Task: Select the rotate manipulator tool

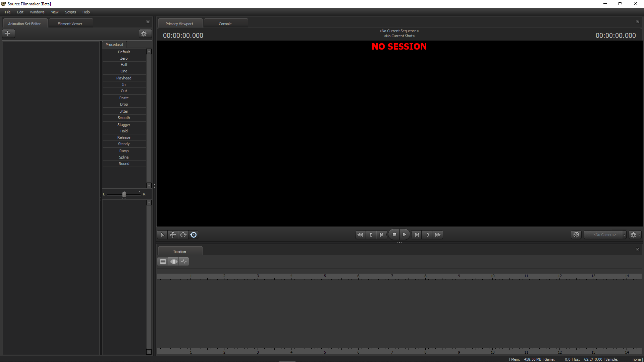Action: click(x=183, y=235)
